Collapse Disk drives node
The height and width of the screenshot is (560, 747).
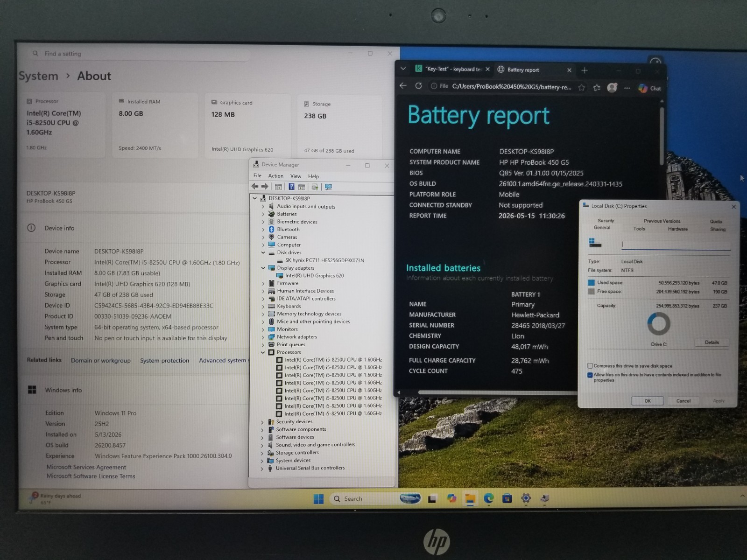click(263, 252)
